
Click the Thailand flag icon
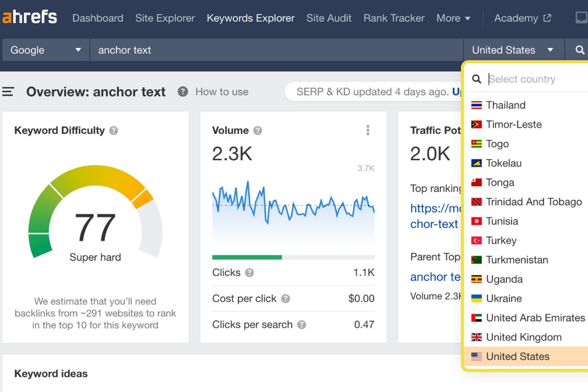click(476, 105)
